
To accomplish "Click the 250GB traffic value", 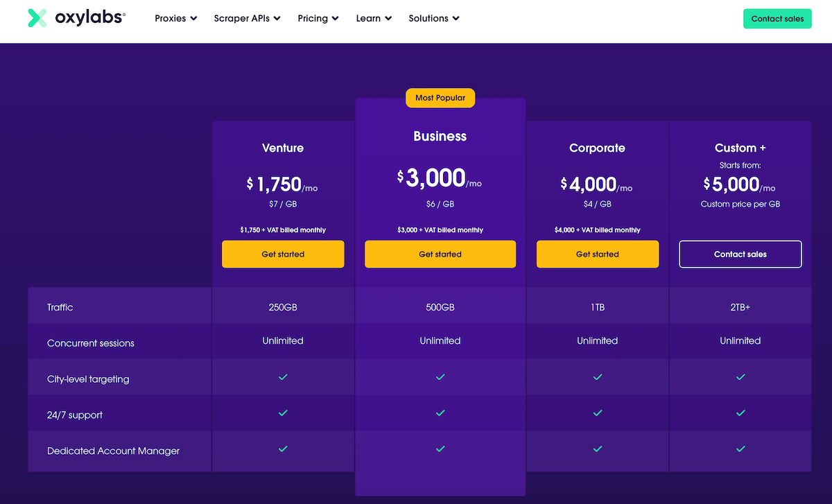I will pyautogui.click(x=283, y=307).
